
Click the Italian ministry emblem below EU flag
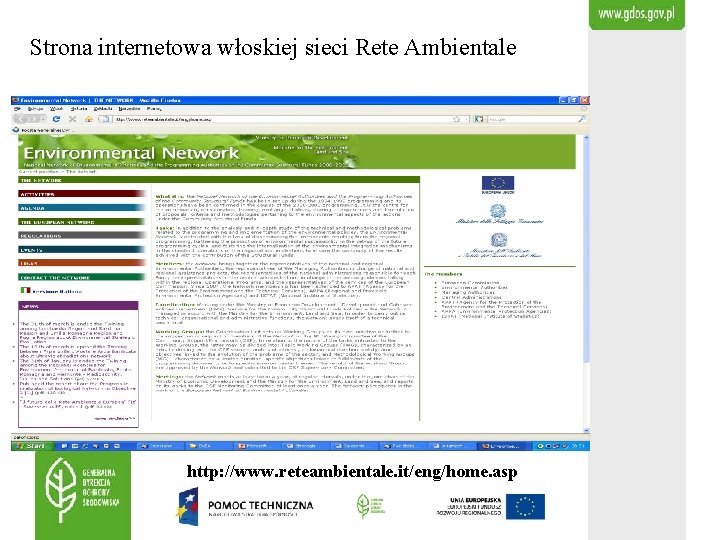tap(499, 214)
